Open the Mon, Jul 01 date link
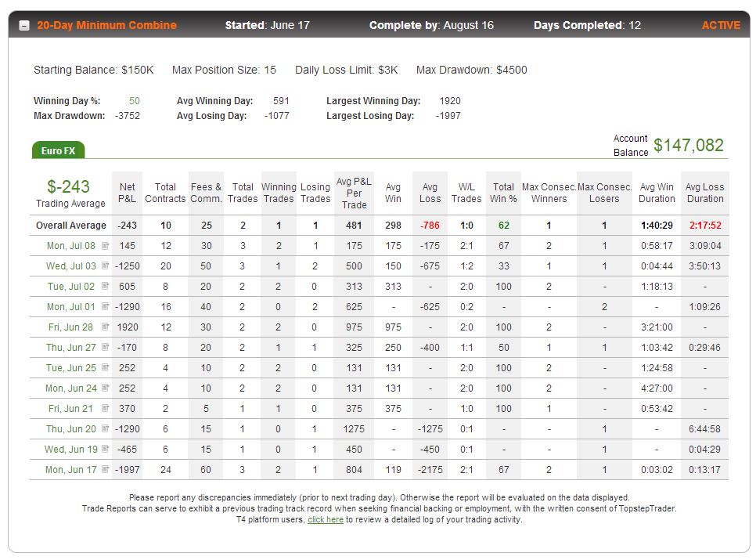756x560 pixels. click(x=71, y=306)
